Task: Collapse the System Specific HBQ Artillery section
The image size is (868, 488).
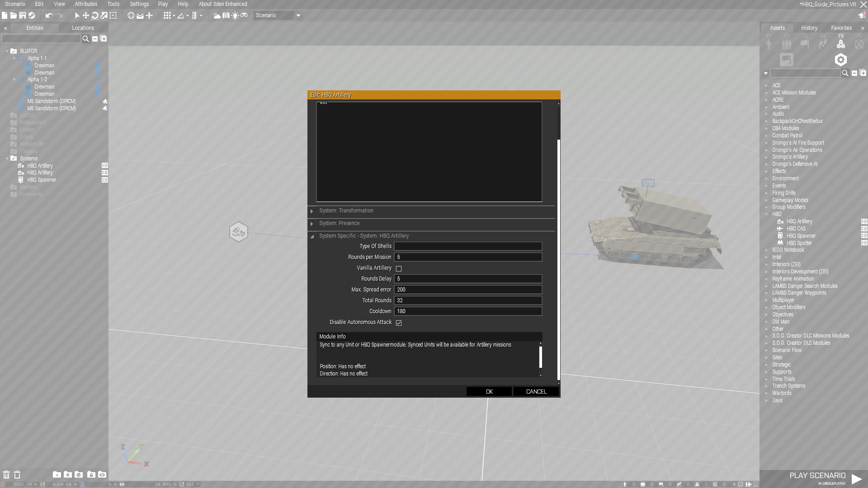Action: click(x=312, y=236)
